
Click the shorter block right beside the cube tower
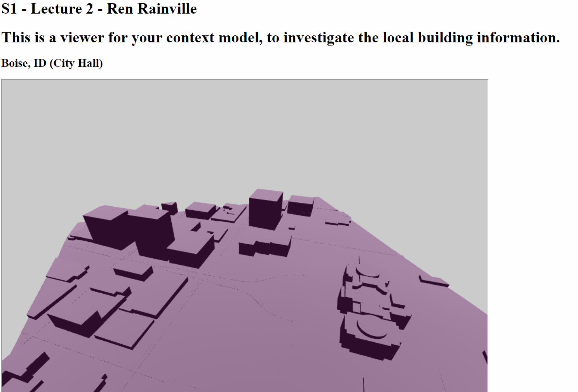(x=300, y=206)
